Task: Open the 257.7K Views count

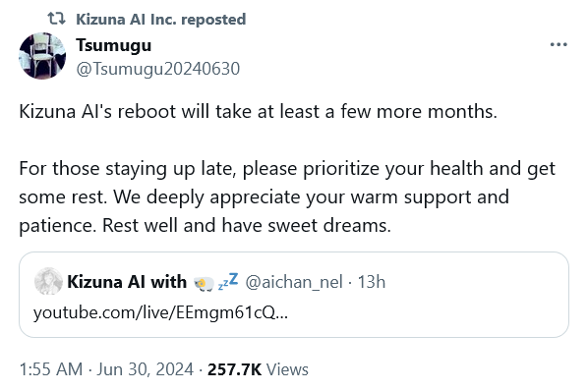Action: click(x=258, y=369)
